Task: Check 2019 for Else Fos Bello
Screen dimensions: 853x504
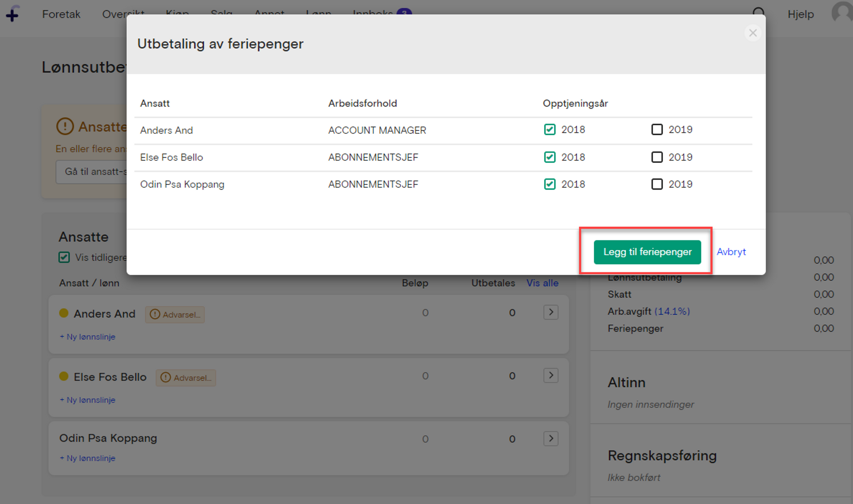Action: (x=657, y=157)
